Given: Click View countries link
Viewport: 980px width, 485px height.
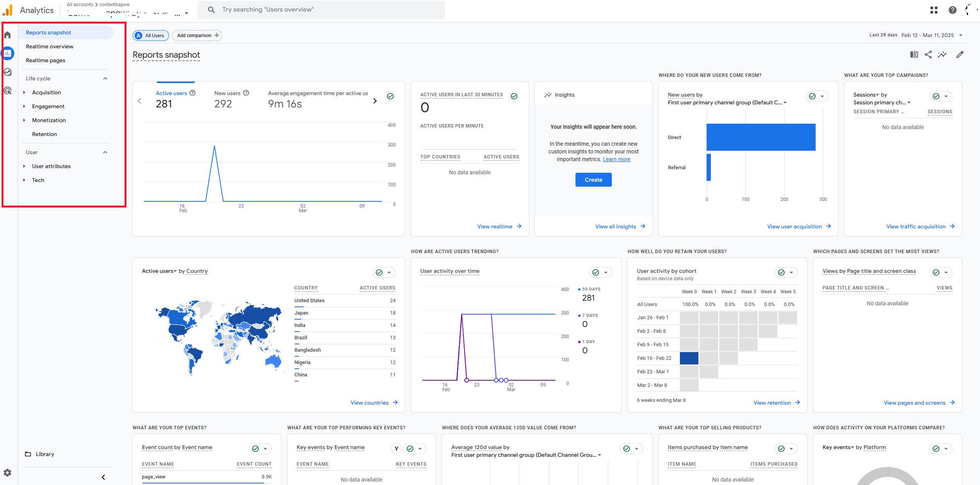Looking at the screenshot, I should 374,403.
